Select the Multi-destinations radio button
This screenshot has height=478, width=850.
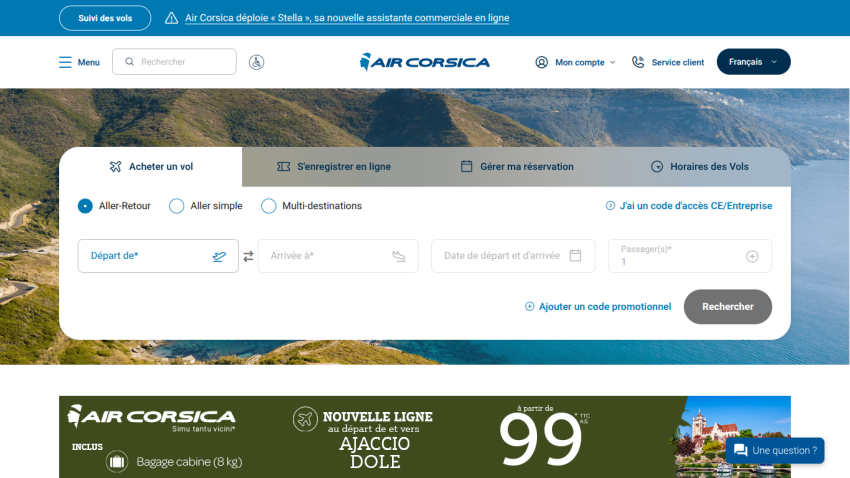[268, 206]
